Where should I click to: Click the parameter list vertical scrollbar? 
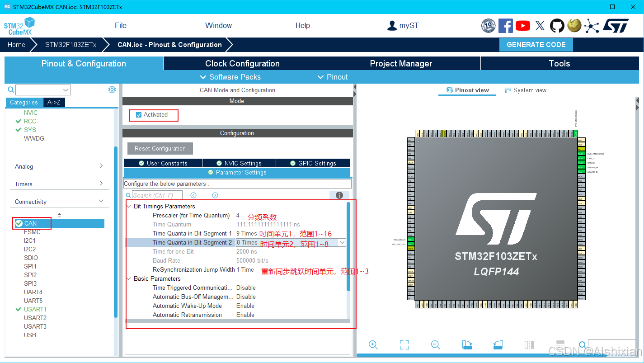tap(348, 247)
